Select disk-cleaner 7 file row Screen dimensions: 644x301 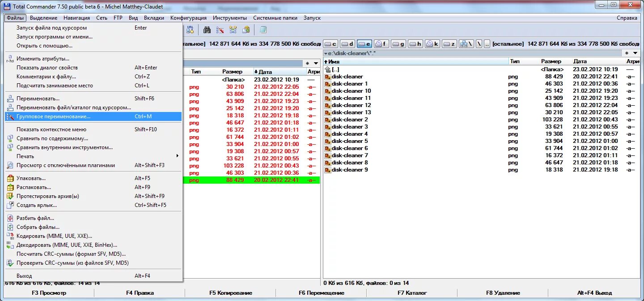click(x=482, y=155)
